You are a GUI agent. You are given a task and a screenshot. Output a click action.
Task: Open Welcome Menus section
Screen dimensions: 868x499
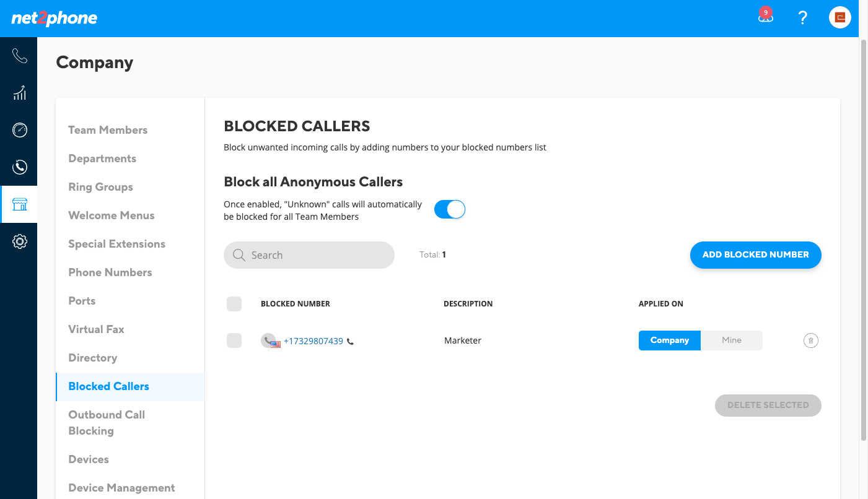coord(112,215)
